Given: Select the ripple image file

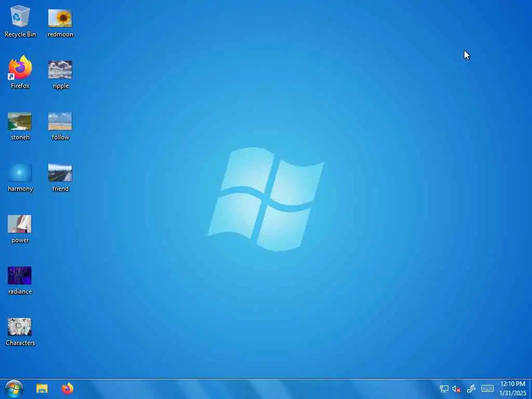Looking at the screenshot, I should tap(60, 74).
